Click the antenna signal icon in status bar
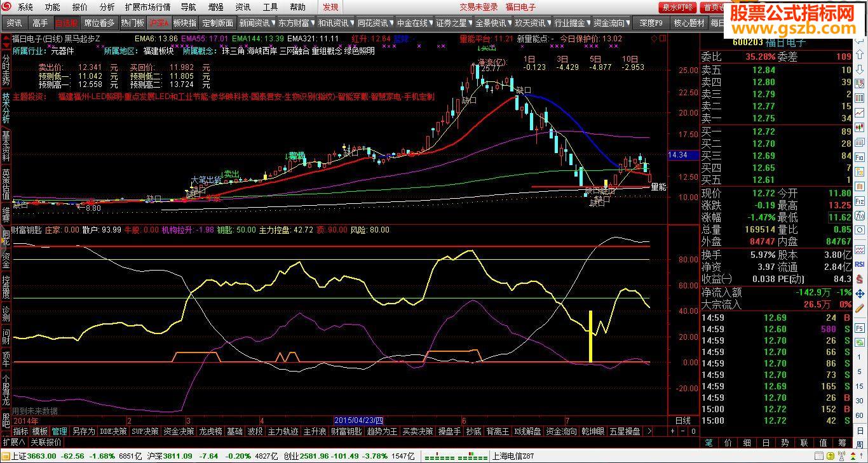Viewport: 868px width, 463px height. [841, 456]
